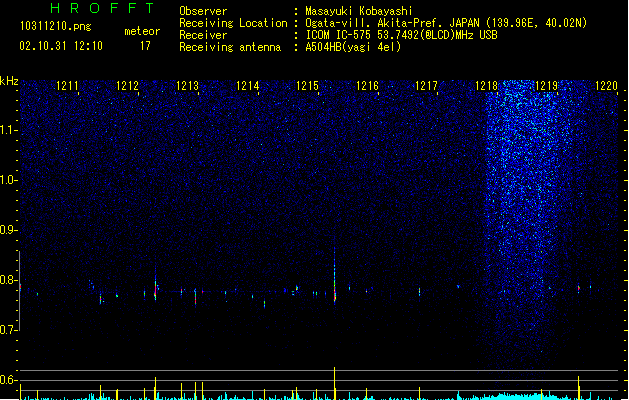Click the 1.1 frequency axis label

tap(8, 130)
